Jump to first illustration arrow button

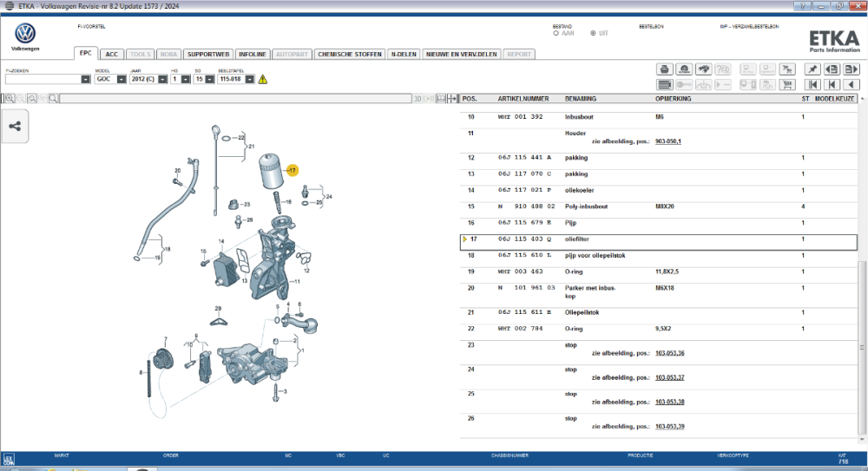pyautogui.click(x=812, y=85)
